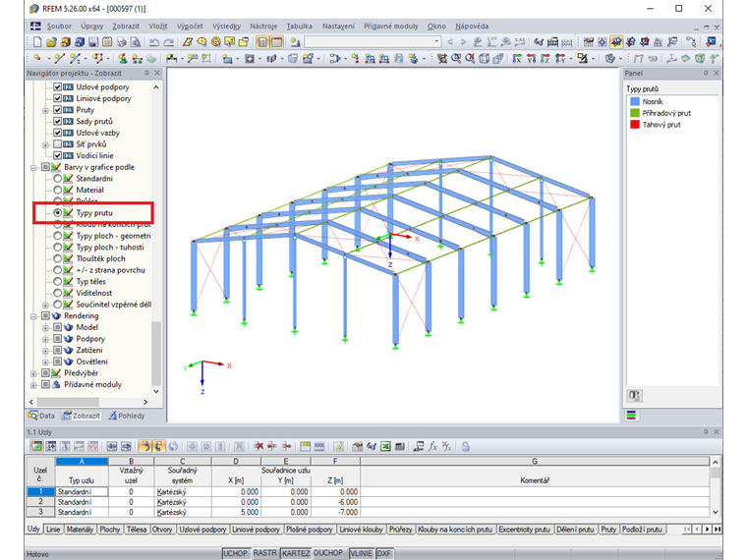Click the Excel export icon in table toolbar
Image resolution: width=747 pixels, height=560 pixels.
(385, 446)
